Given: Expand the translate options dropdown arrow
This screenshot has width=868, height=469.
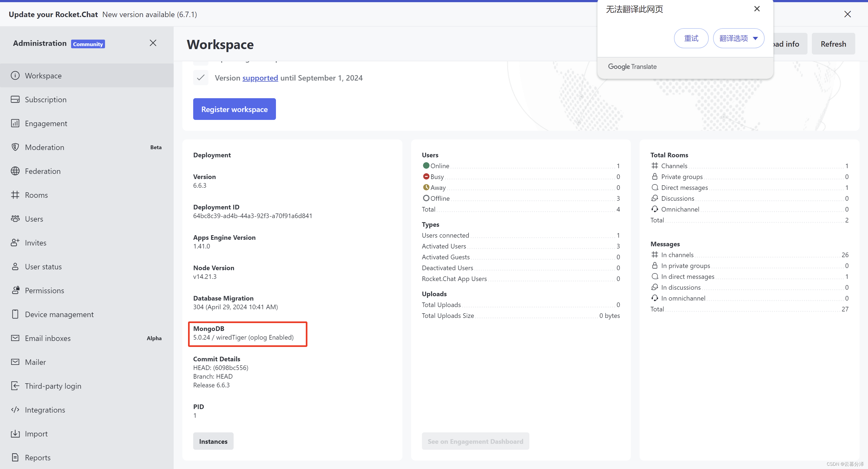Looking at the screenshot, I should point(755,39).
